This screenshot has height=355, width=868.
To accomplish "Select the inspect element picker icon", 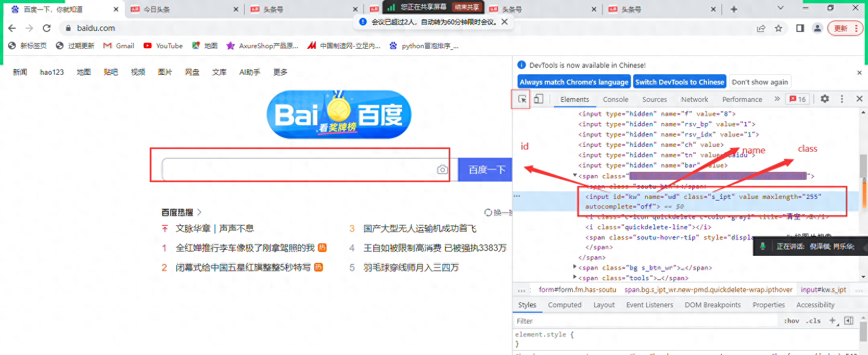I will coord(522,99).
